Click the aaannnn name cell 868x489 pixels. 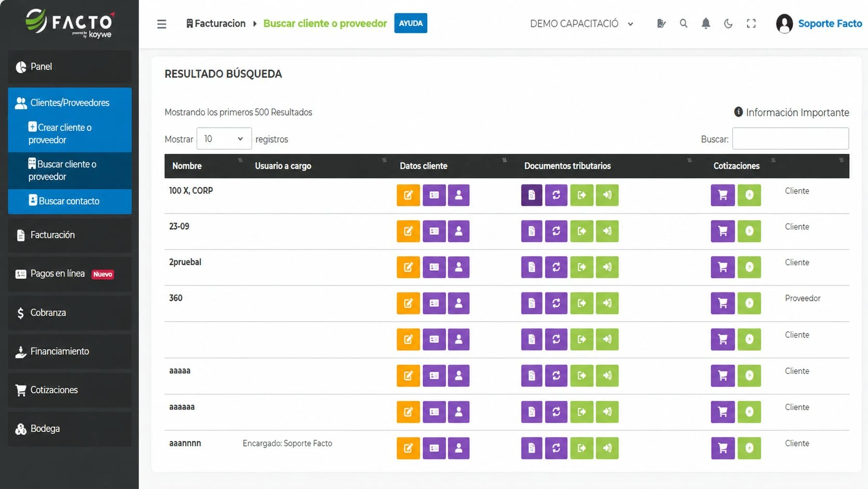[185, 443]
